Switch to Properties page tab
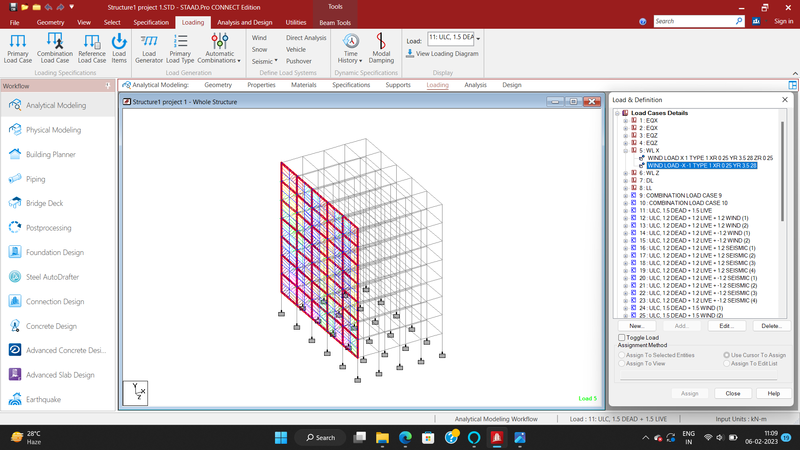 pos(261,85)
